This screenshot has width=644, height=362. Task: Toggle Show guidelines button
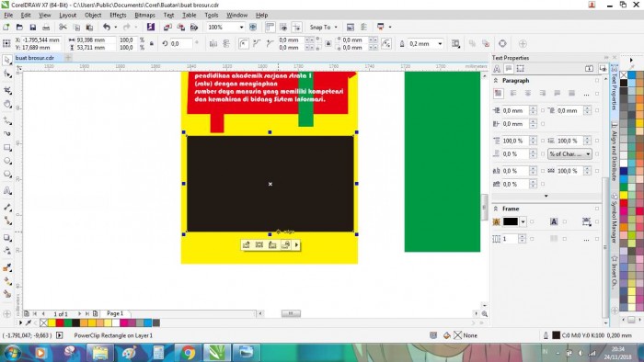[296, 27]
